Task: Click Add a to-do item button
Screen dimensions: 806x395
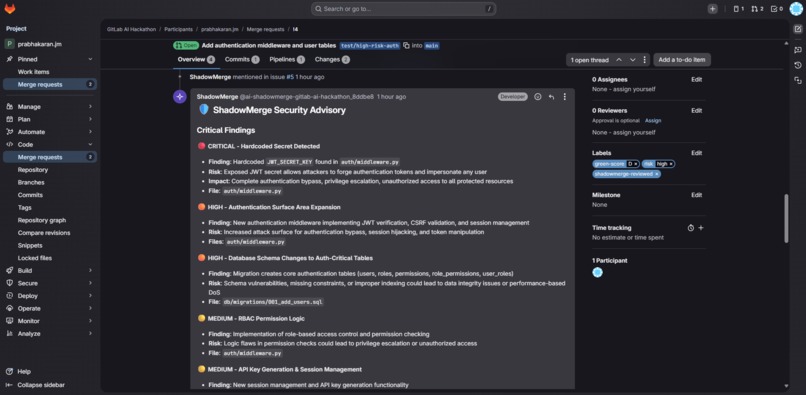Action: coord(682,60)
